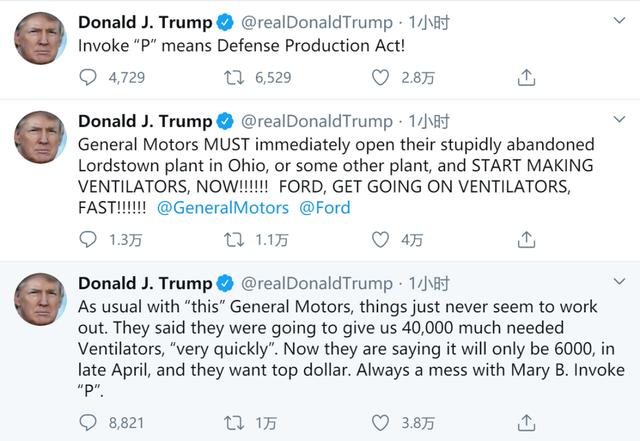Share the Defense Production Act tweet
This screenshot has width=640, height=441.
526,77
